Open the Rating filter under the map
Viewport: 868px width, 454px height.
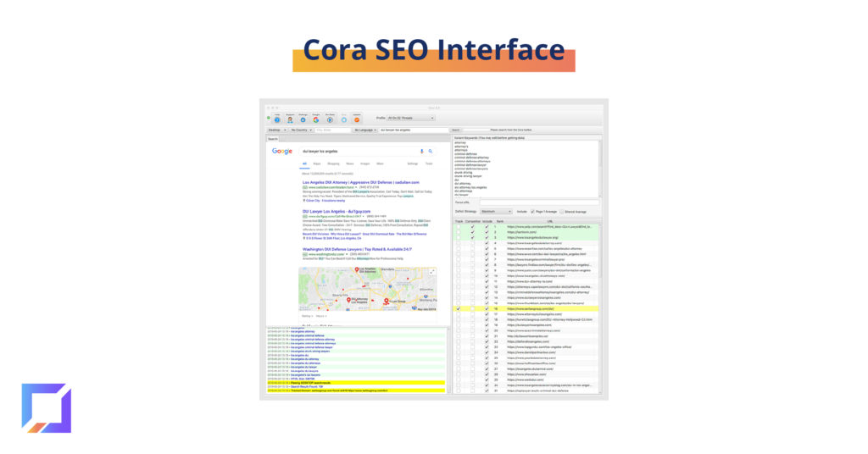(x=306, y=316)
